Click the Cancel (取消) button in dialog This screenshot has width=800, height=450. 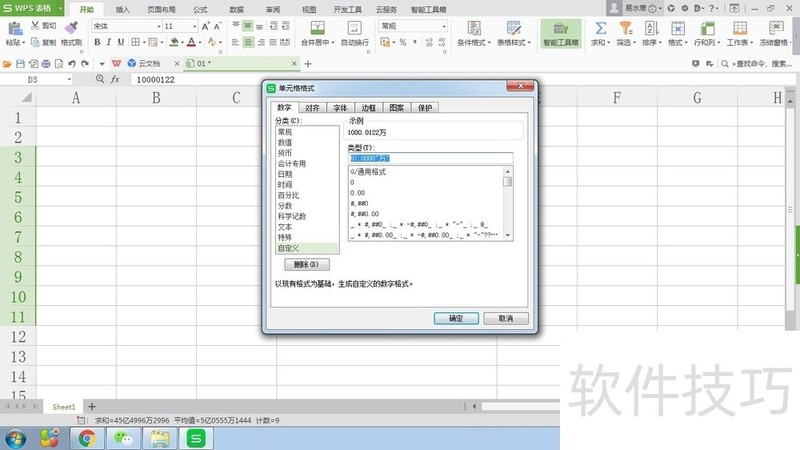point(506,318)
